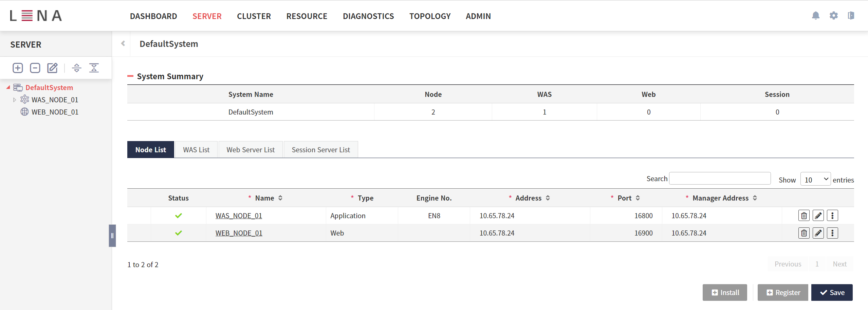
Task: Open the CLUSTER menu
Action: tap(254, 16)
